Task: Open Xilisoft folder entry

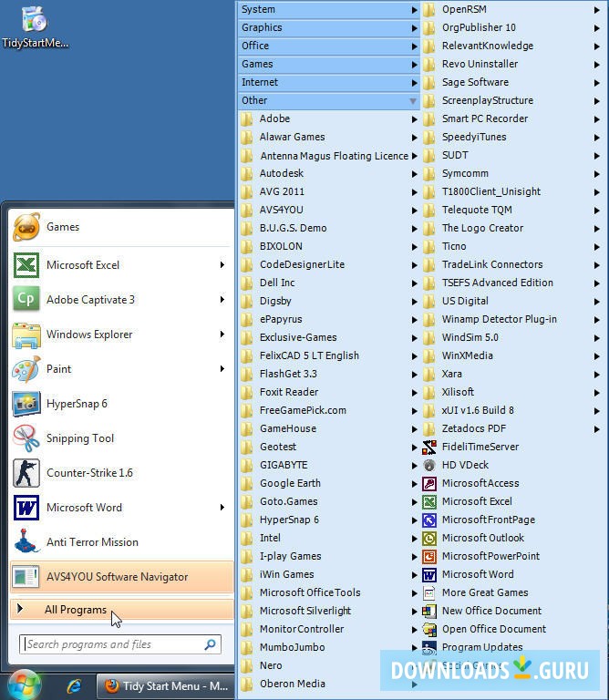Action: point(511,392)
